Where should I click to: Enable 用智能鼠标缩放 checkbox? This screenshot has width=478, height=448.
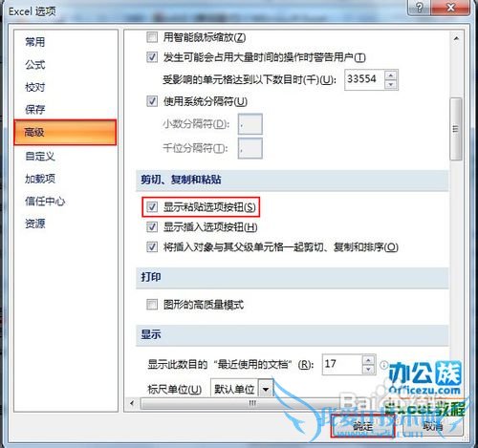pyautogui.click(x=152, y=37)
